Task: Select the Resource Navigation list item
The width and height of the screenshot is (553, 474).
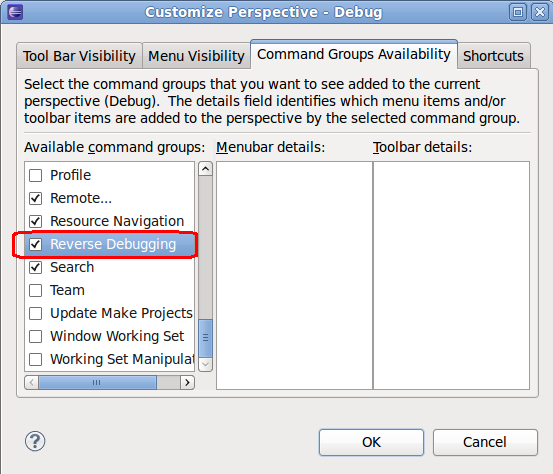Action: point(117,221)
